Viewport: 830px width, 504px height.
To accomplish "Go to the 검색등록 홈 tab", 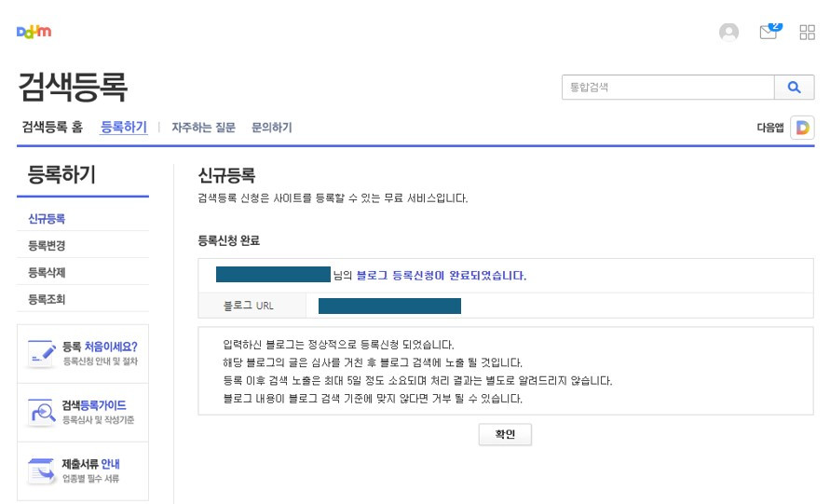I will [52, 127].
